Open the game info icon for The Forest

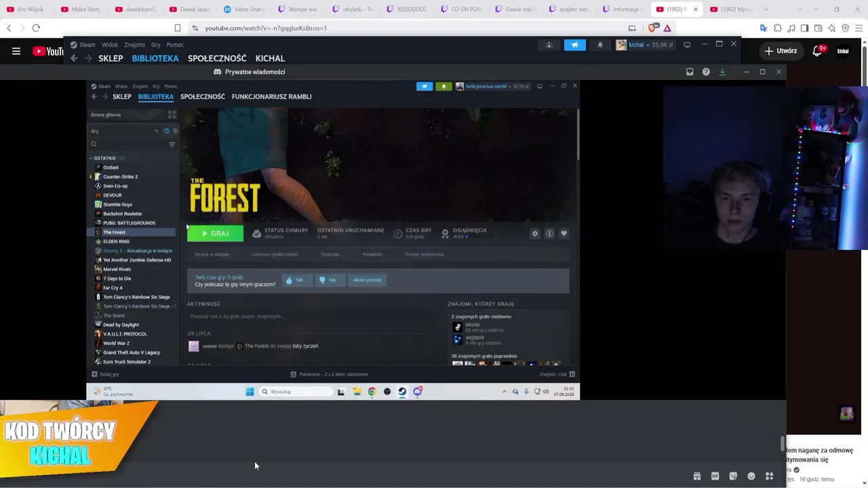click(549, 234)
